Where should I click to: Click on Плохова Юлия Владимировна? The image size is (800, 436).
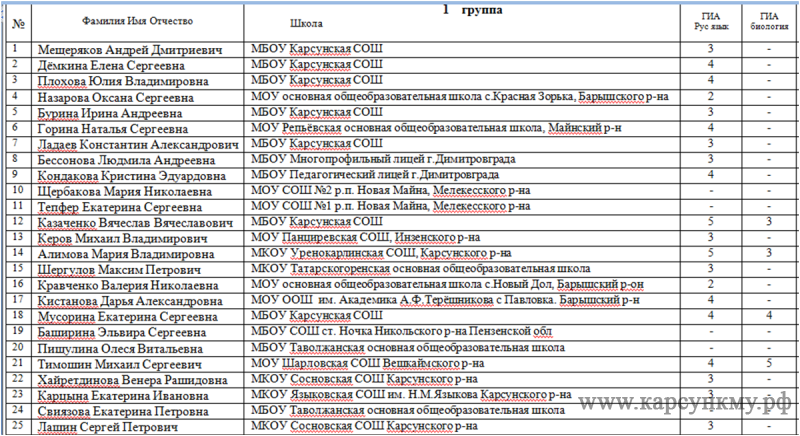[x=123, y=82]
